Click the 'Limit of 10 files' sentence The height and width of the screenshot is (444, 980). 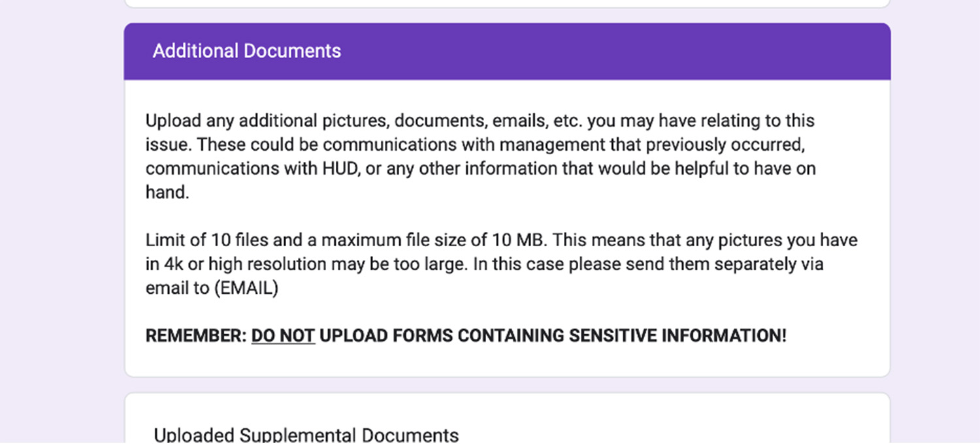click(x=207, y=240)
